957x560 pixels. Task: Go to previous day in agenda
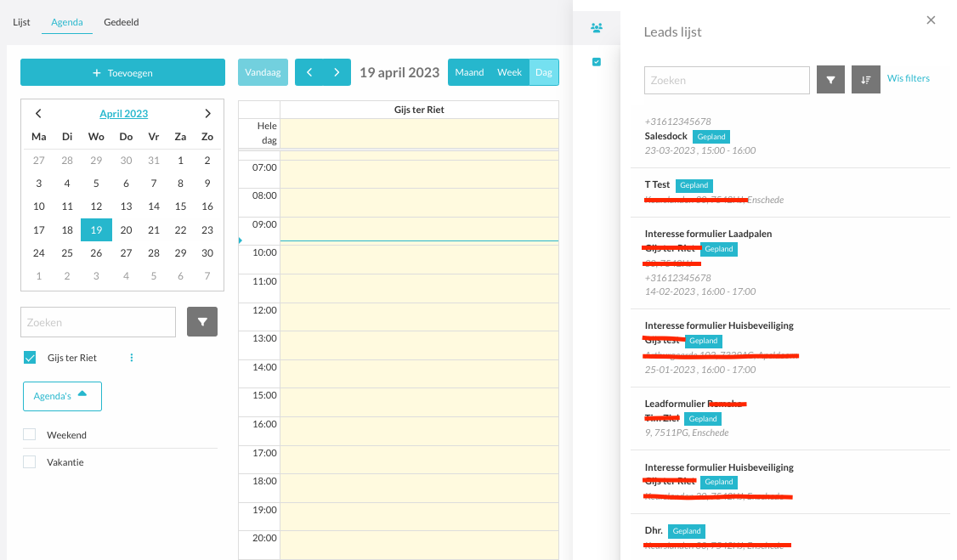[309, 72]
